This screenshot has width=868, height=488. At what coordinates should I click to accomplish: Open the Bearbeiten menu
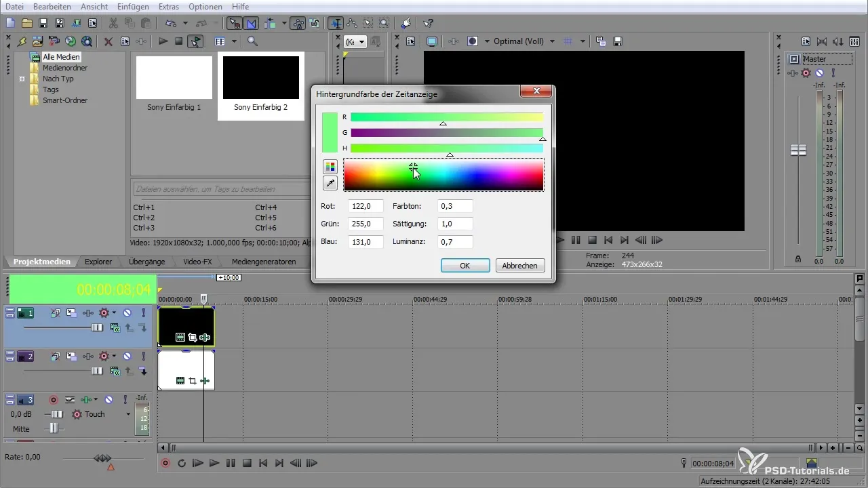tap(52, 6)
